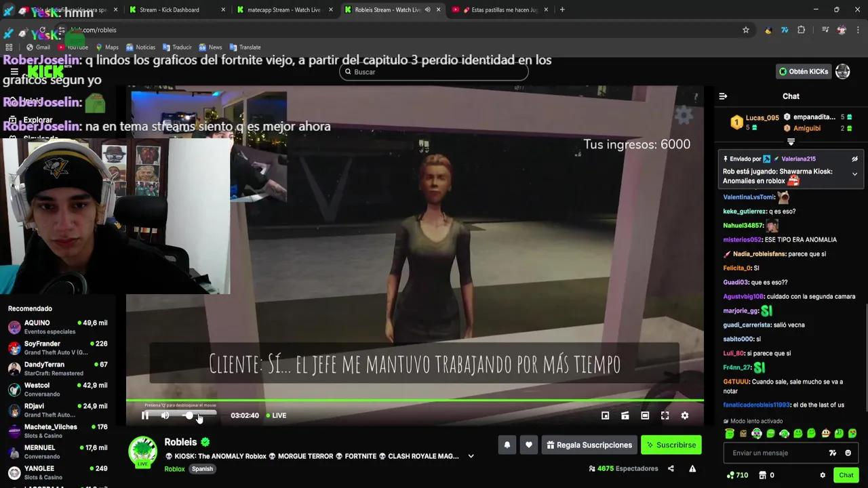Open chat text formatting icon

(x=833, y=453)
